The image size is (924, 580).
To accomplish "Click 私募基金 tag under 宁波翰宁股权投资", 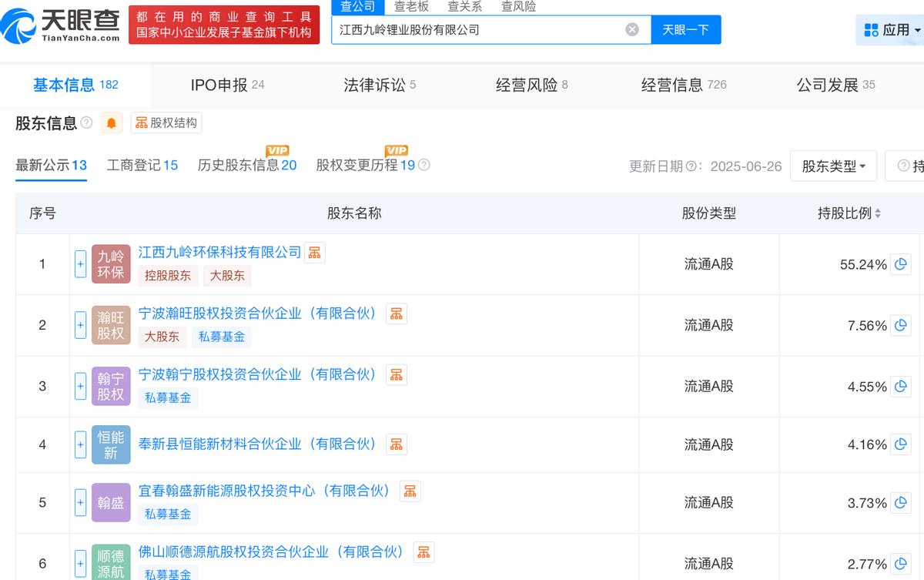I will 168,397.
